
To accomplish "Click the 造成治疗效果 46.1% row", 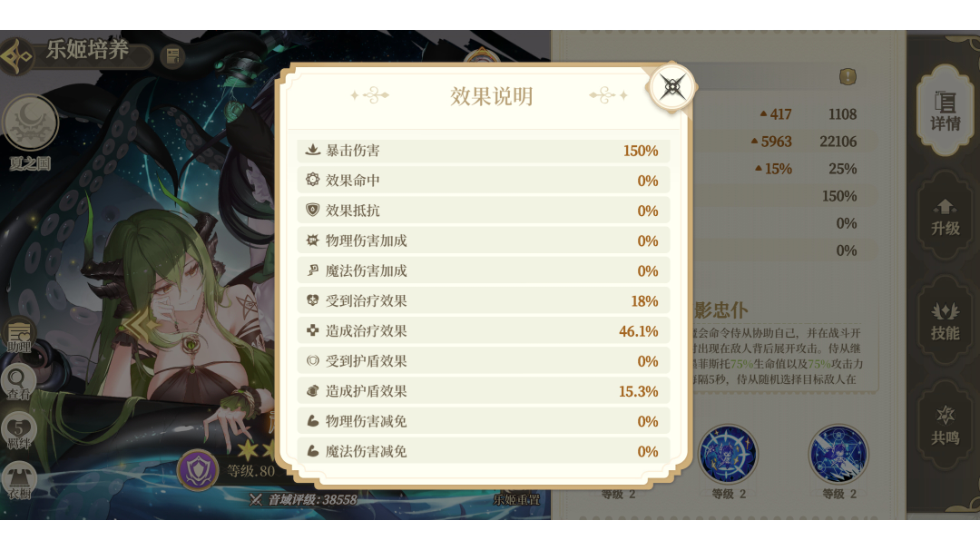I will (x=483, y=331).
